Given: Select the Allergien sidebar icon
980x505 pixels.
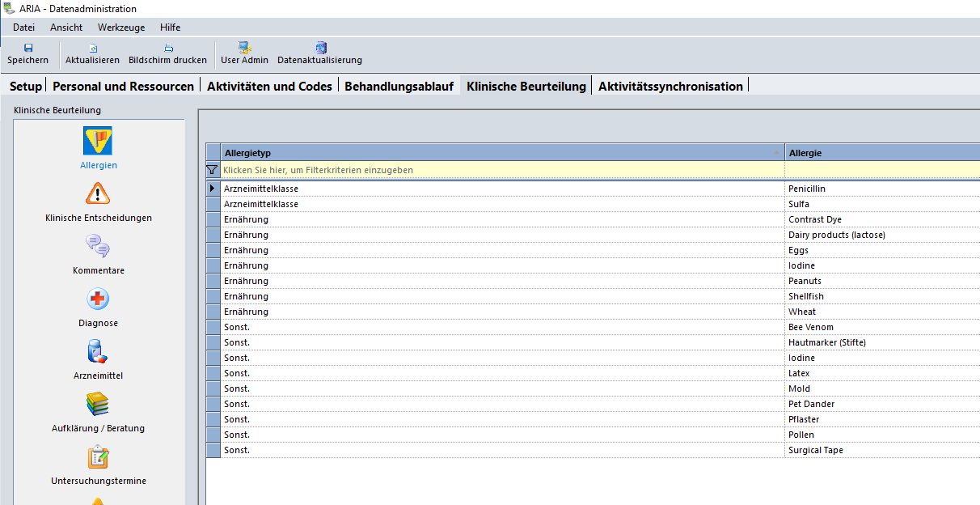Looking at the screenshot, I should tap(98, 141).
